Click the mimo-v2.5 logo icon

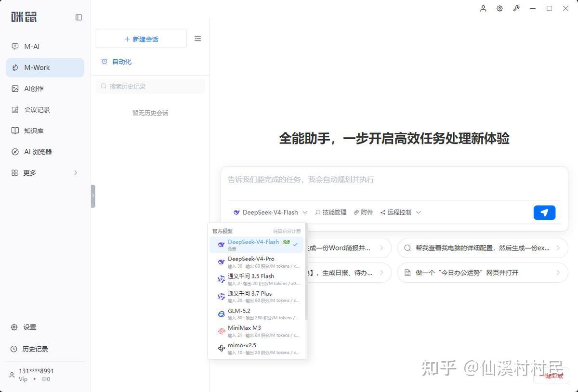click(222, 348)
